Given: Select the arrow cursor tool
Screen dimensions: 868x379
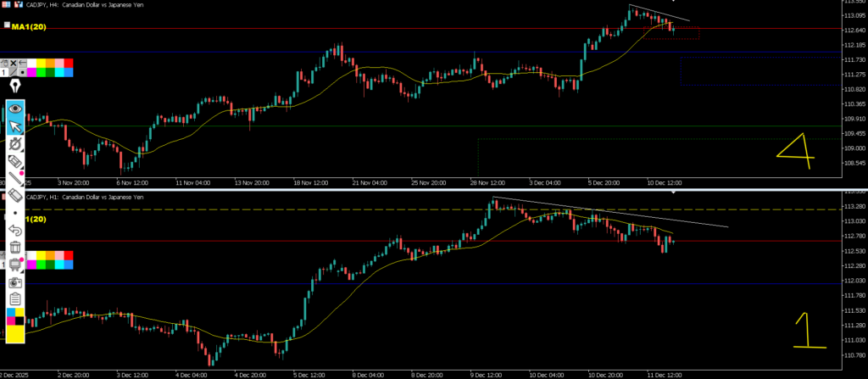Looking at the screenshot, I should tap(15, 127).
